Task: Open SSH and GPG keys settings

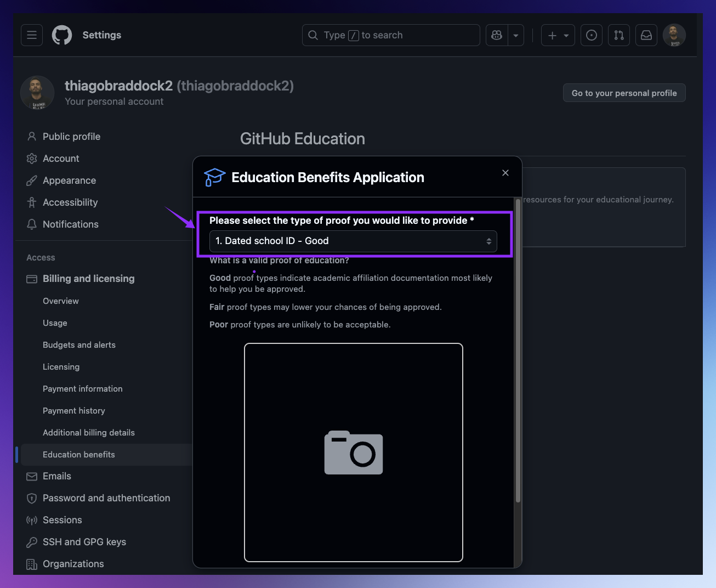Action: (x=84, y=542)
